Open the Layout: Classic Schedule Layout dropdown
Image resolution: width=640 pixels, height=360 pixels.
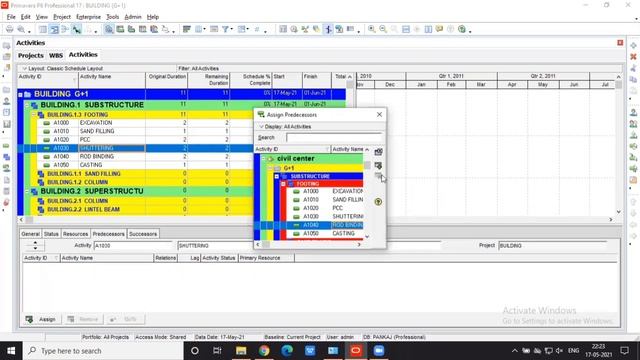63,69
